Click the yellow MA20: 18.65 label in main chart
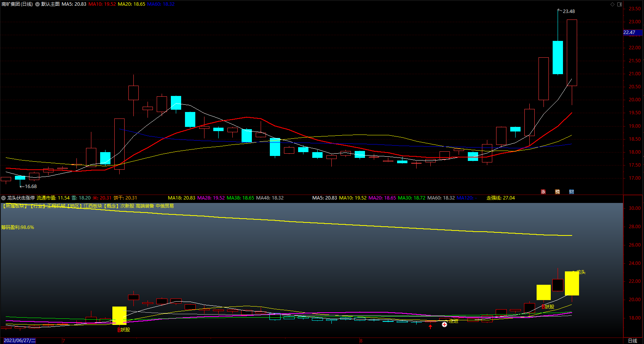Viewport: 644px width, 344px height. click(x=131, y=4)
